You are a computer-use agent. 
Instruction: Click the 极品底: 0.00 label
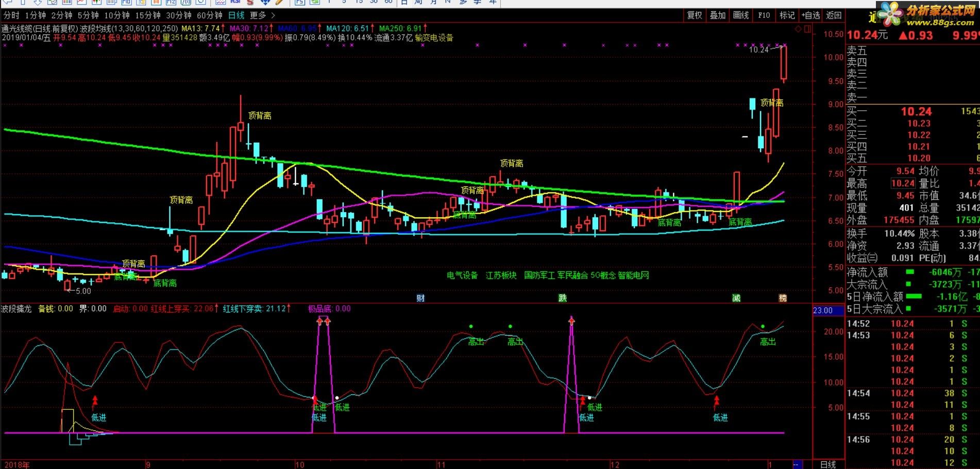coord(329,309)
